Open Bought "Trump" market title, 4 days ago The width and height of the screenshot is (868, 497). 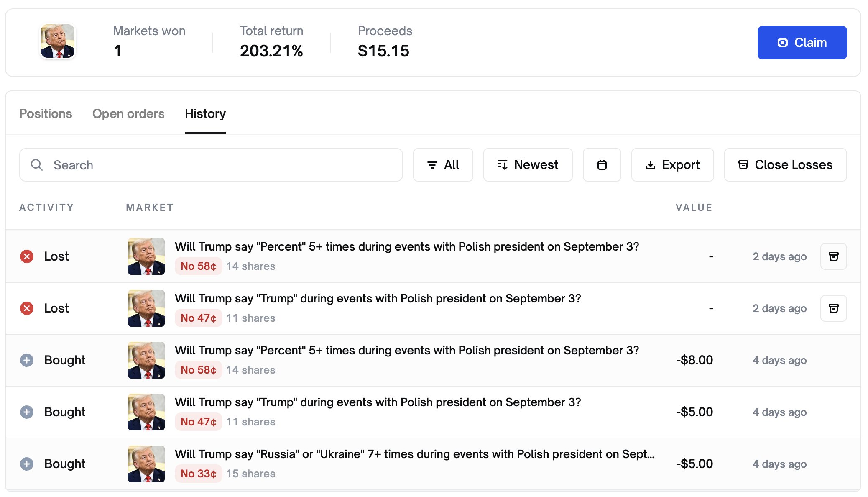coord(378,402)
